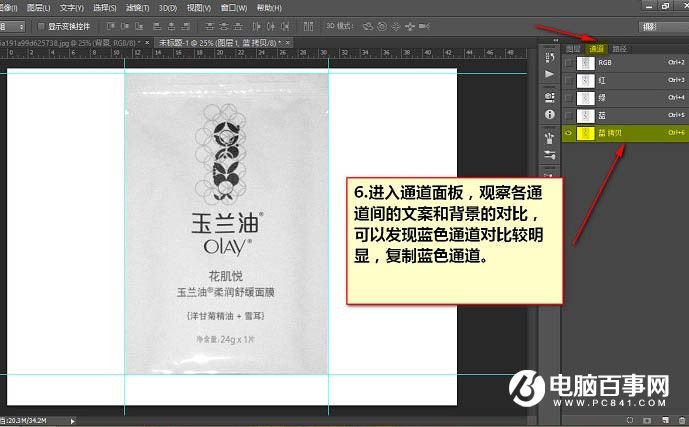The height and width of the screenshot is (427, 689).
Task: Show the RGB channel visibility box
Action: click(568, 63)
